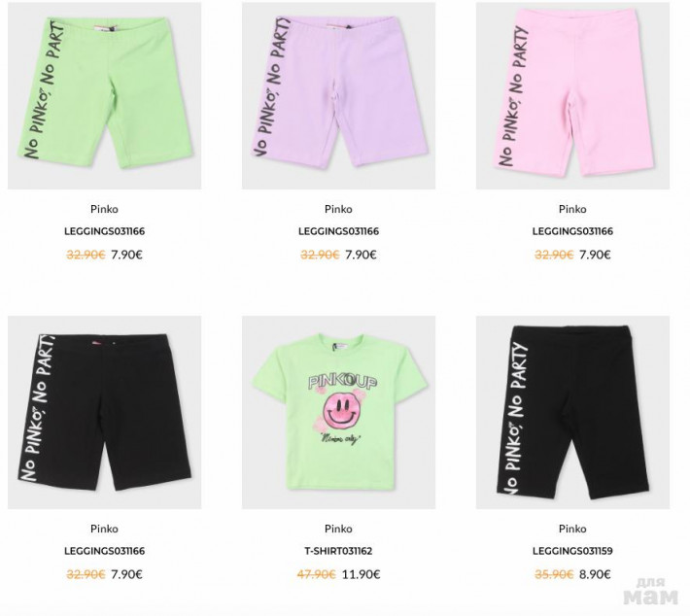
Task: Open the green Pinko leggings product image
Action: coord(104,95)
